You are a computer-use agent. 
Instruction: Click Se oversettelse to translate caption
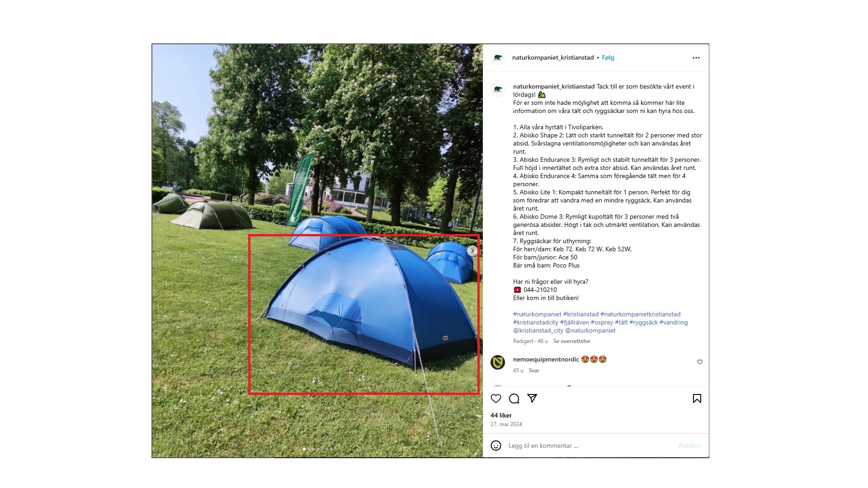(x=571, y=341)
